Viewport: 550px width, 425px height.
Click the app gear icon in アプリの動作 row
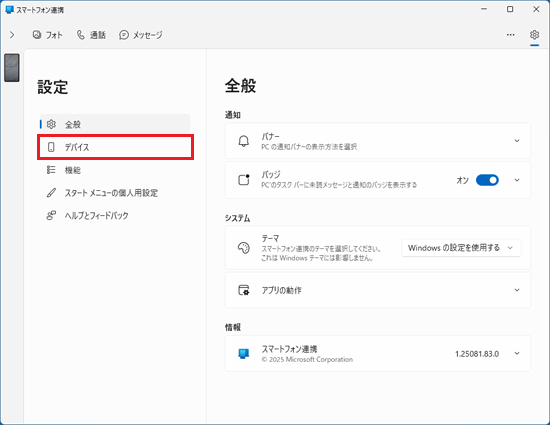(244, 290)
